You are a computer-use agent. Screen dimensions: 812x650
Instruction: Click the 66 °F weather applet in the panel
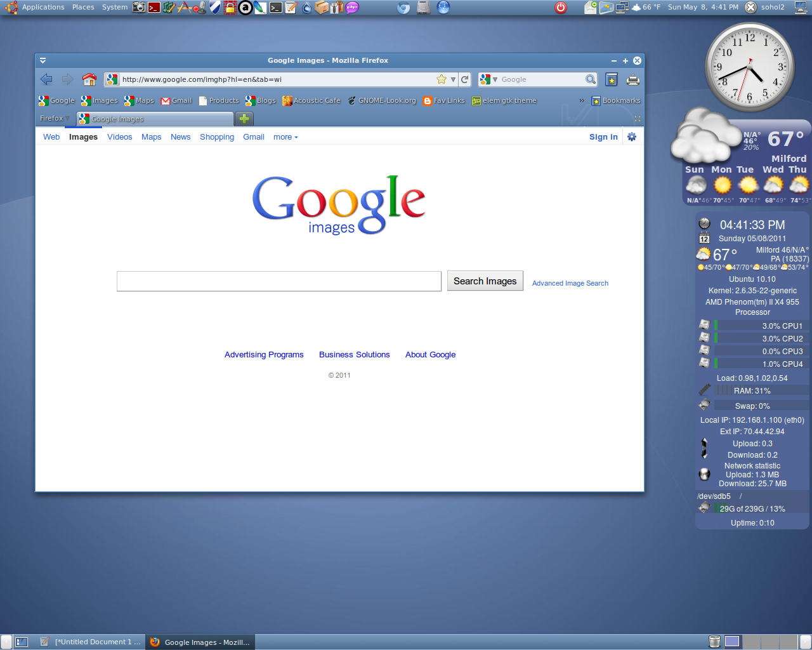coord(646,8)
